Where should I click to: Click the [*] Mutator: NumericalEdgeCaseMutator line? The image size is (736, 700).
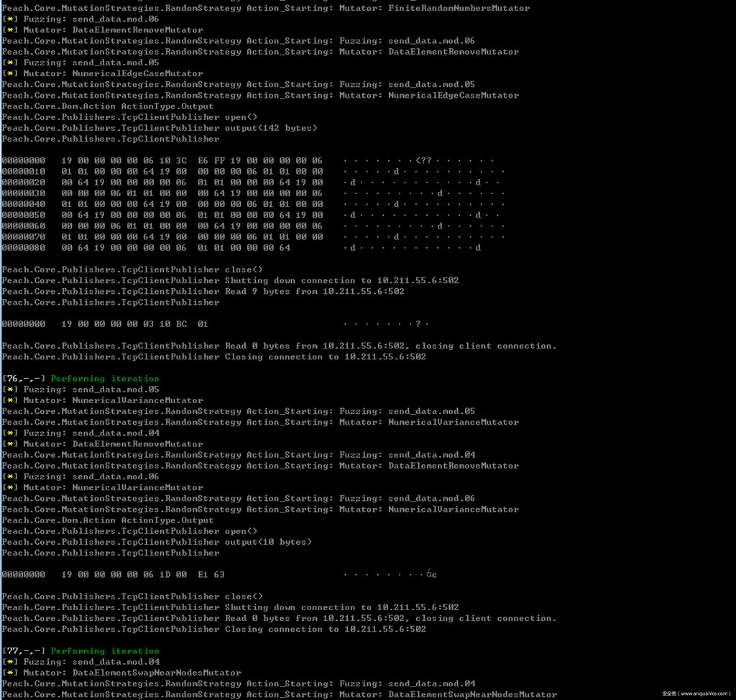103,73
